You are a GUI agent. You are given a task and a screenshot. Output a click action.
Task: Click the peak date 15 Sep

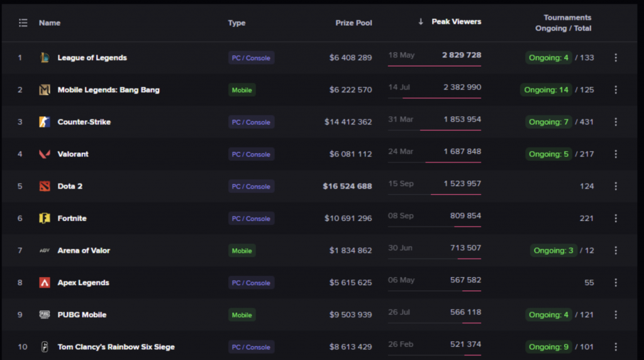pos(401,183)
